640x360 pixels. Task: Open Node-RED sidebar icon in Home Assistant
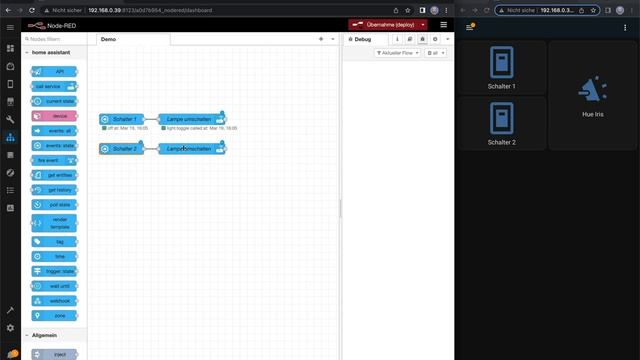10,137
